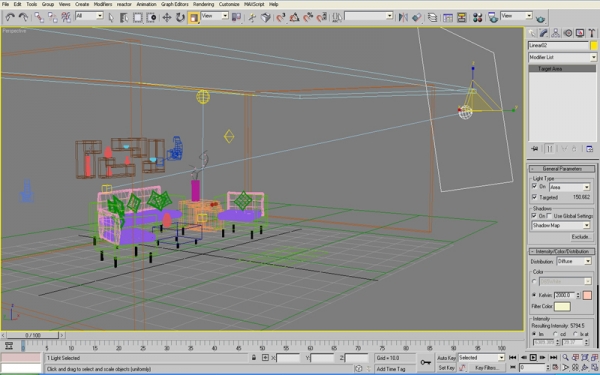The width and height of the screenshot is (600, 375).
Task: Click the Rectangular Selection Region icon
Action: (137, 17)
